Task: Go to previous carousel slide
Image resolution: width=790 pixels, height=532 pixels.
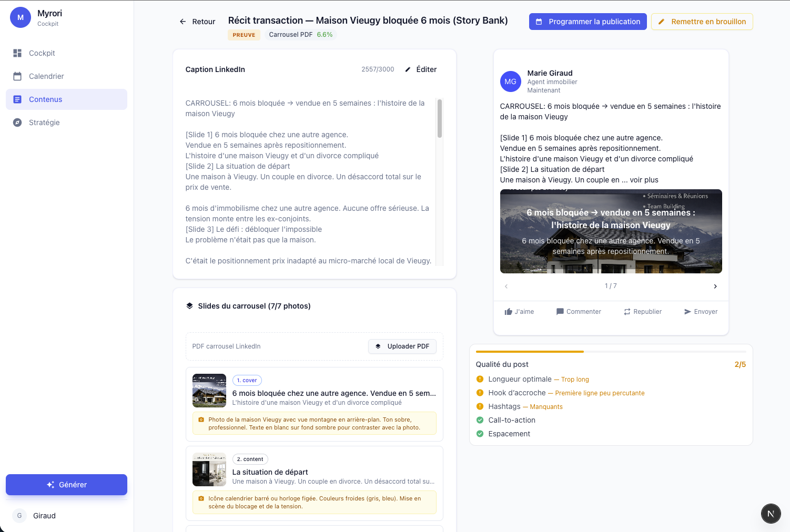Action: point(506,287)
